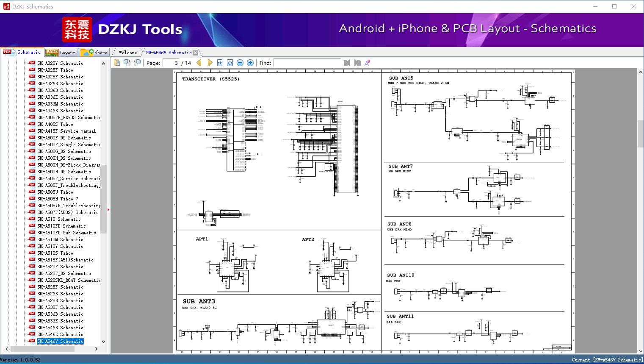The width and height of the screenshot is (644, 364).
Task: Select SM-A515F(A51)Schematic
Action: coord(65,260)
